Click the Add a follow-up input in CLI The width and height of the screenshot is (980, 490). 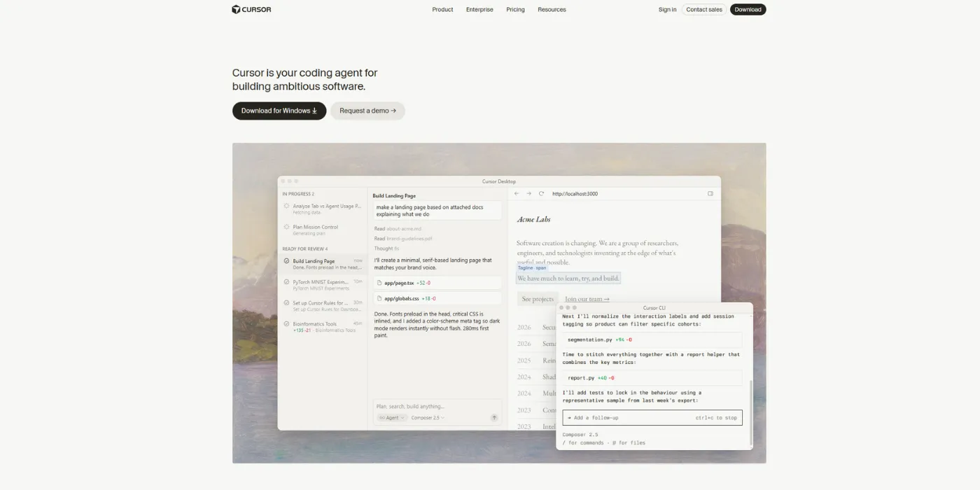652,418
